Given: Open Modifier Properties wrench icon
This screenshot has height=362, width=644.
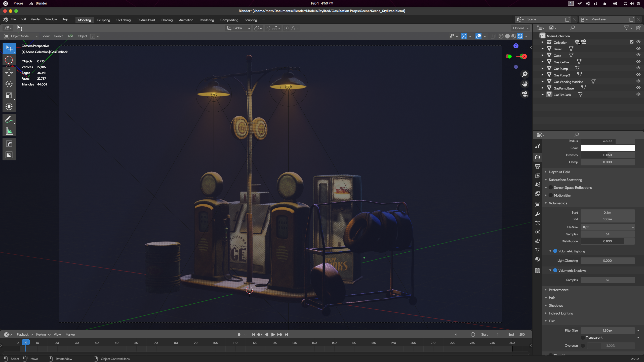Looking at the screenshot, I should click(x=538, y=214).
